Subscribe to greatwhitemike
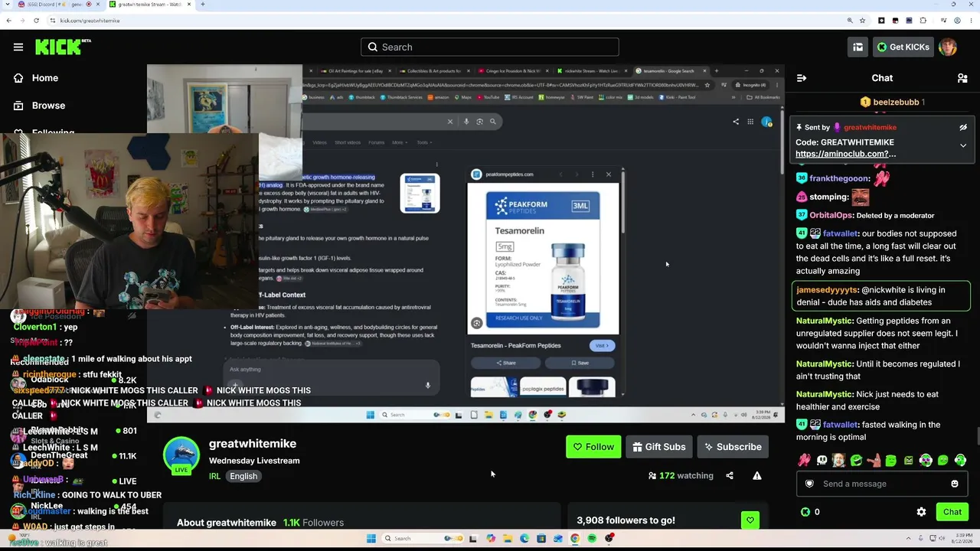Image resolution: width=980 pixels, height=551 pixels. click(733, 447)
